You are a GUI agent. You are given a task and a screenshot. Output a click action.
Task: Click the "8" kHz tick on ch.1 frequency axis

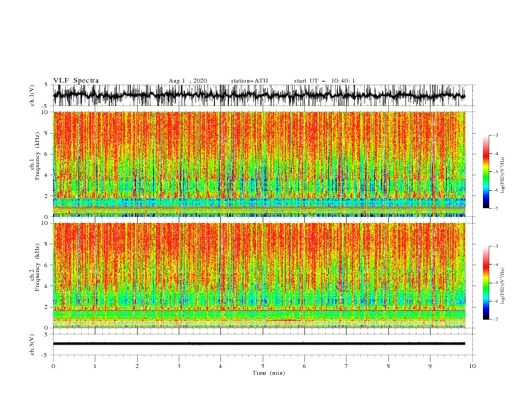coord(47,133)
